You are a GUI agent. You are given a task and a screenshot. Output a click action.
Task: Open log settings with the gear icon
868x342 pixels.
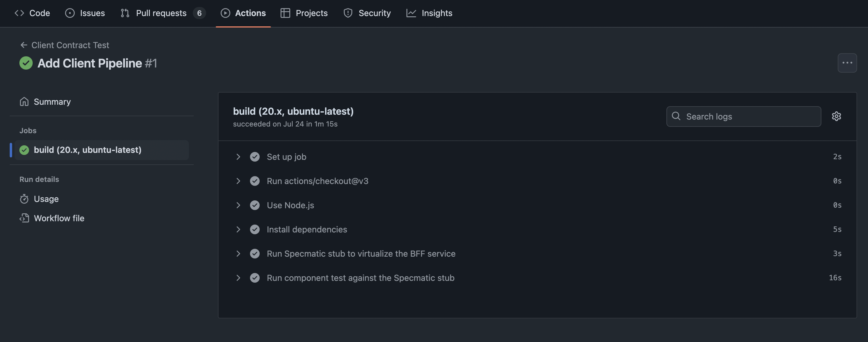(837, 116)
